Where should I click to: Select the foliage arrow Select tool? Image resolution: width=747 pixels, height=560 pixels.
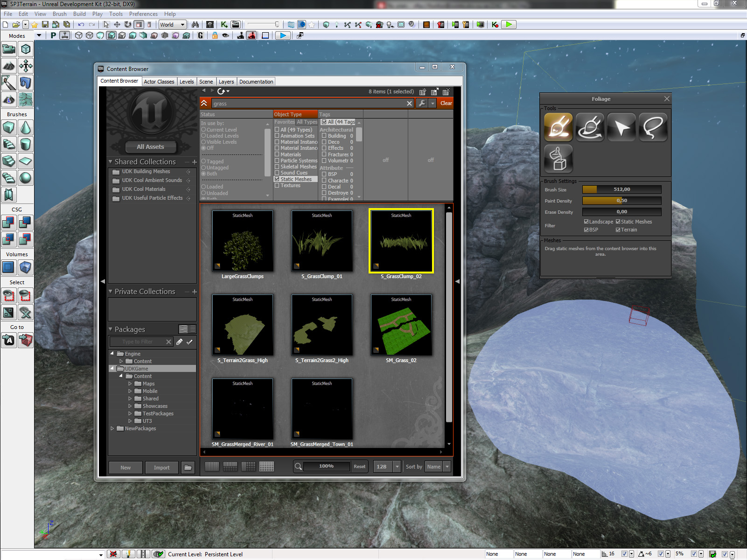(x=621, y=127)
